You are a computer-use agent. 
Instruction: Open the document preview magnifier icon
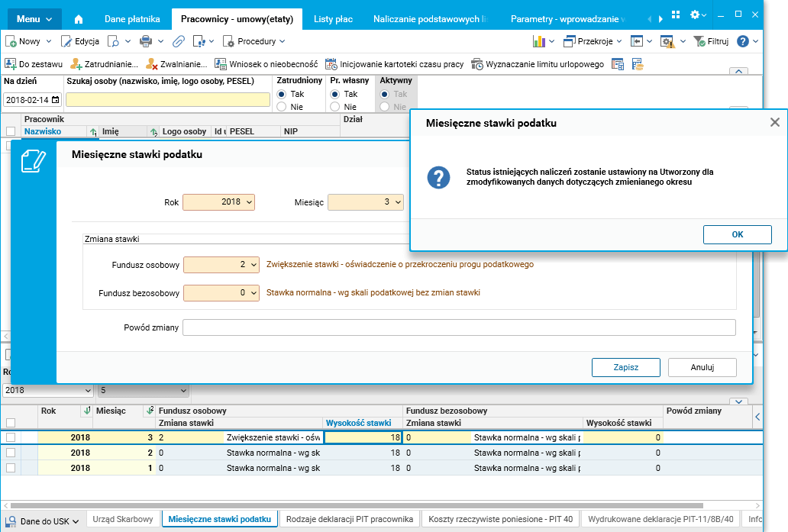(x=114, y=41)
